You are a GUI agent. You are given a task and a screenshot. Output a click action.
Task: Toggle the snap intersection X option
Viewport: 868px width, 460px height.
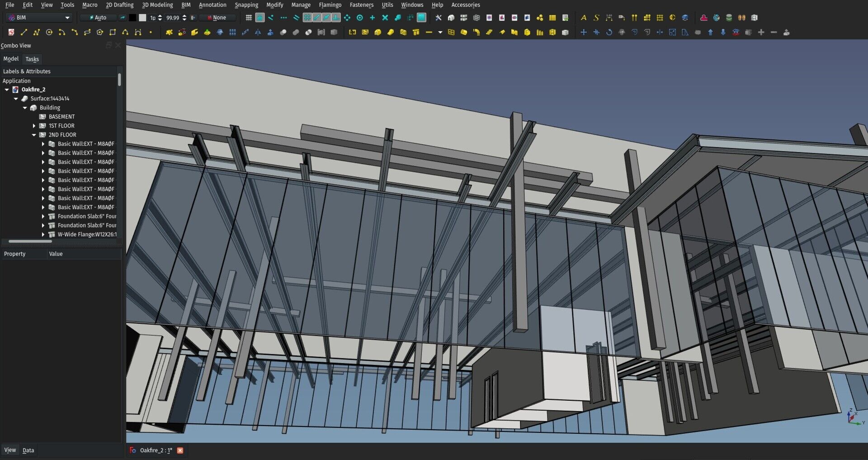(x=385, y=18)
